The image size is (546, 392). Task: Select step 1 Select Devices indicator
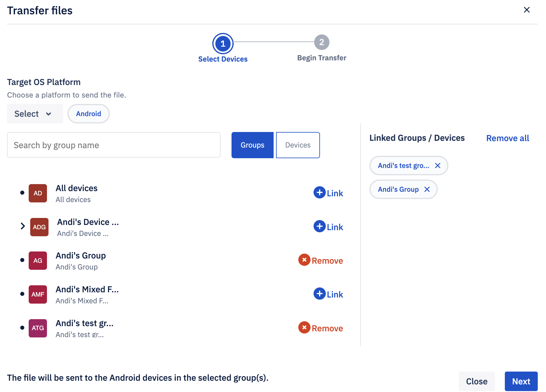[x=223, y=44]
